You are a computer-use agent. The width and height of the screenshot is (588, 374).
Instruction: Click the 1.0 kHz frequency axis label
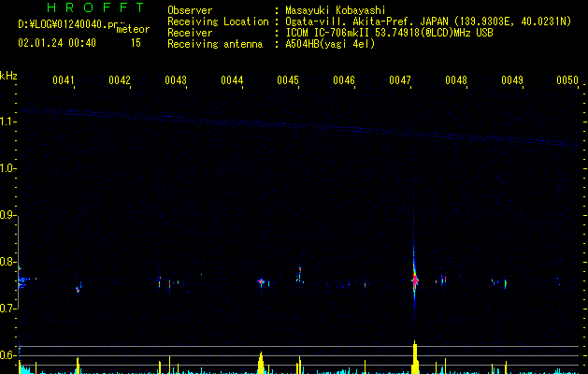click(7, 168)
